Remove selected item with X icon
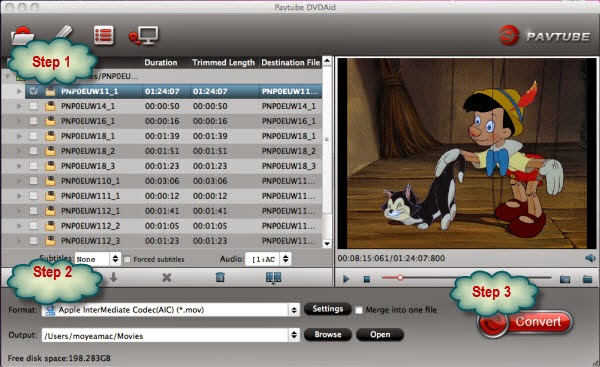This screenshot has height=367, width=600. click(x=166, y=277)
